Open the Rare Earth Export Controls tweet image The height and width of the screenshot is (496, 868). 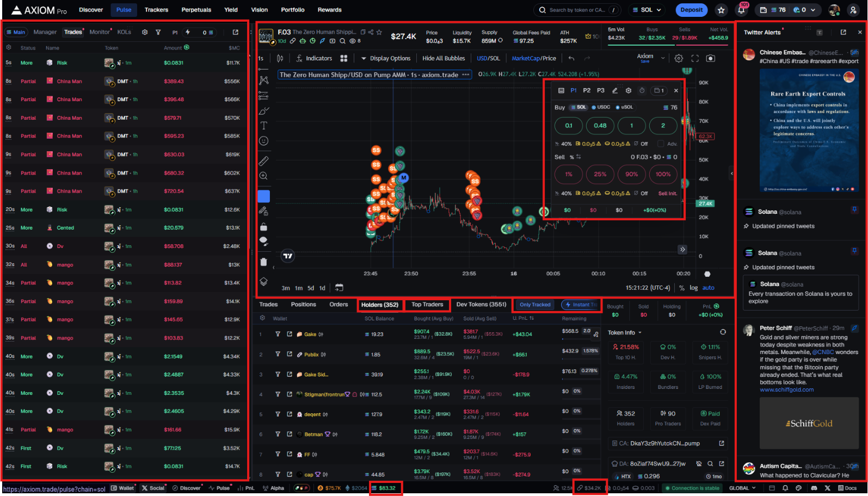pyautogui.click(x=809, y=131)
